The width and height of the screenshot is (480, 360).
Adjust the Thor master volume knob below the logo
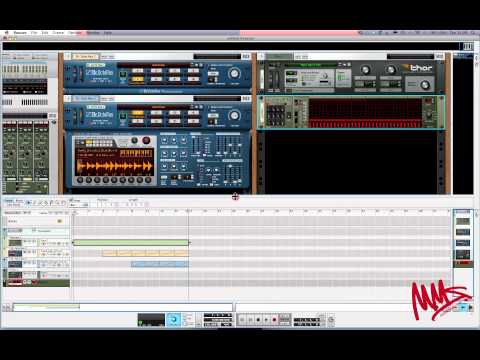click(x=425, y=85)
